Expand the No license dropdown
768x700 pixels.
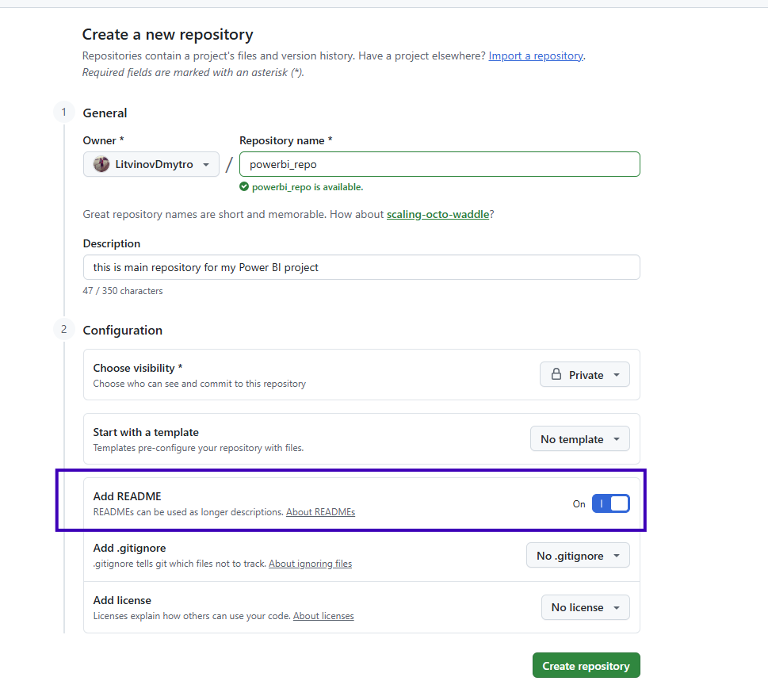click(x=585, y=607)
